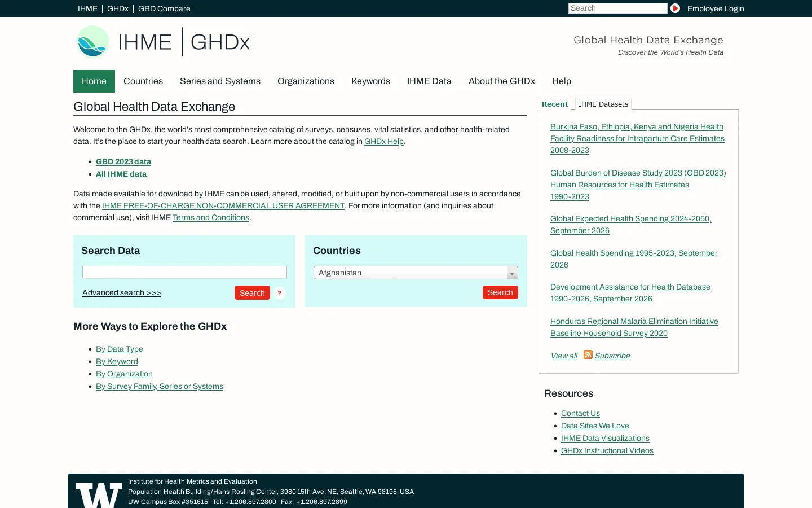Open the GHDx Instructional Videos link
The height and width of the screenshot is (508, 812).
(x=607, y=450)
